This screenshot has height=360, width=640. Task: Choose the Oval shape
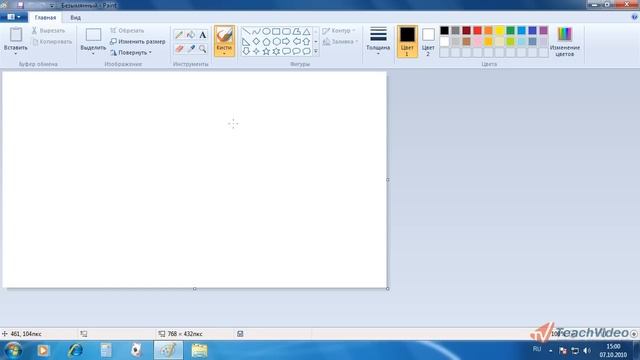tap(266, 31)
